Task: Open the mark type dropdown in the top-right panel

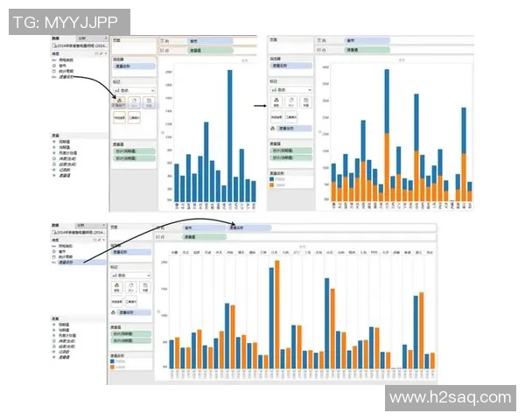Action: pyautogui.click(x=290, y=89)
